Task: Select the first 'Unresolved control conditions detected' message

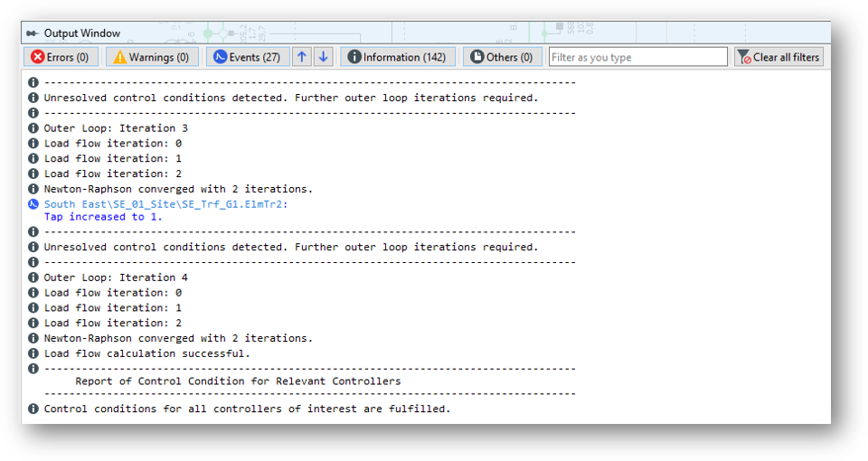Action: [x=290, y=98]
